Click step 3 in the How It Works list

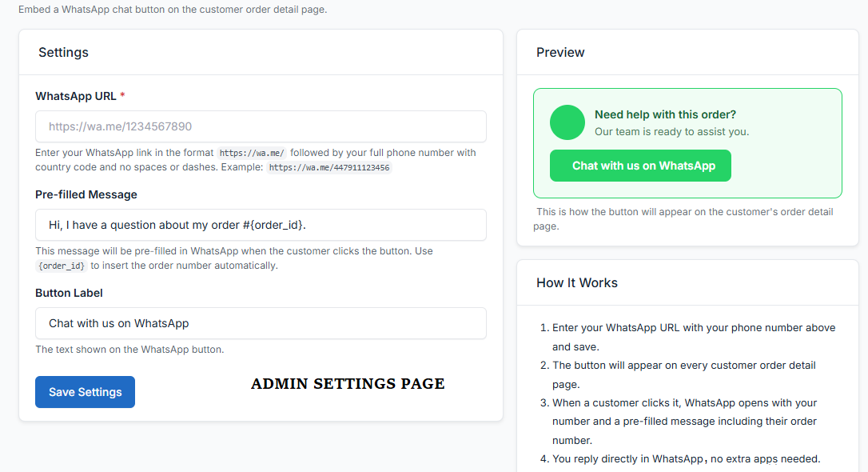693,421
